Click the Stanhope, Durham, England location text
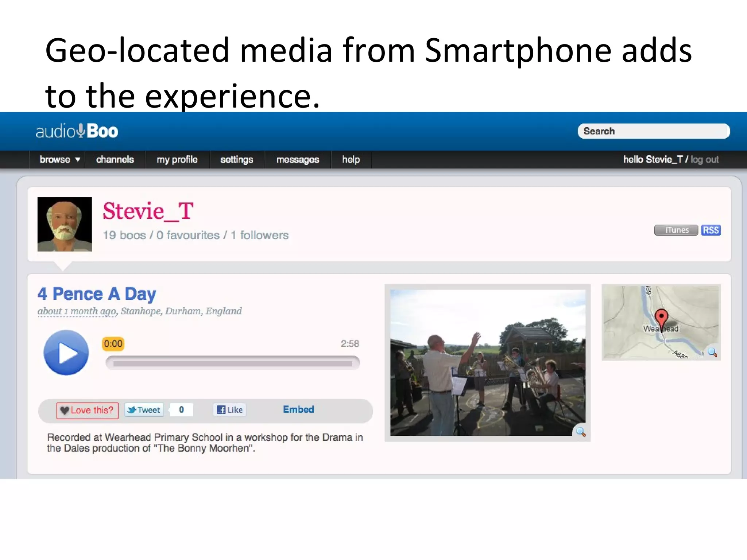This screenshot has height=560, width=747. coord(181,311)
